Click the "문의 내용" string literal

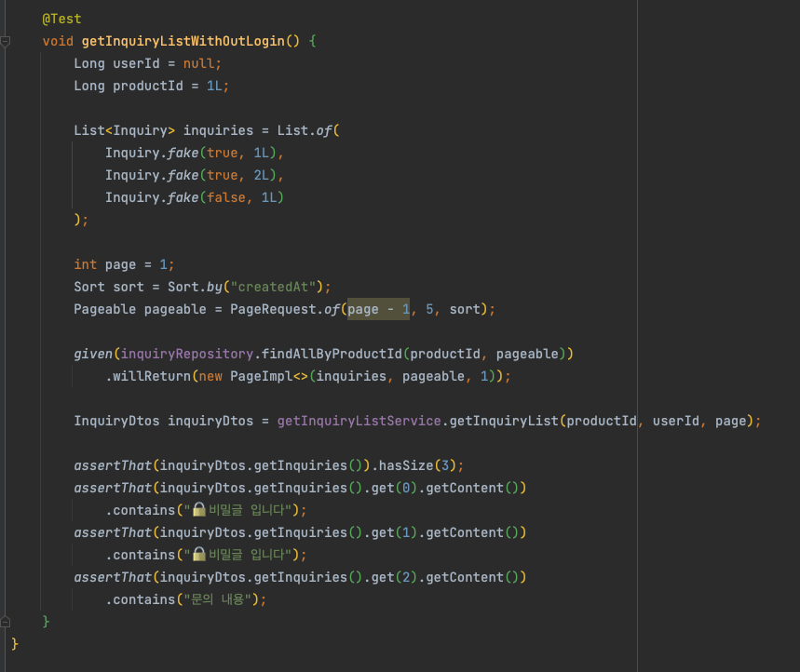(217, 599)
